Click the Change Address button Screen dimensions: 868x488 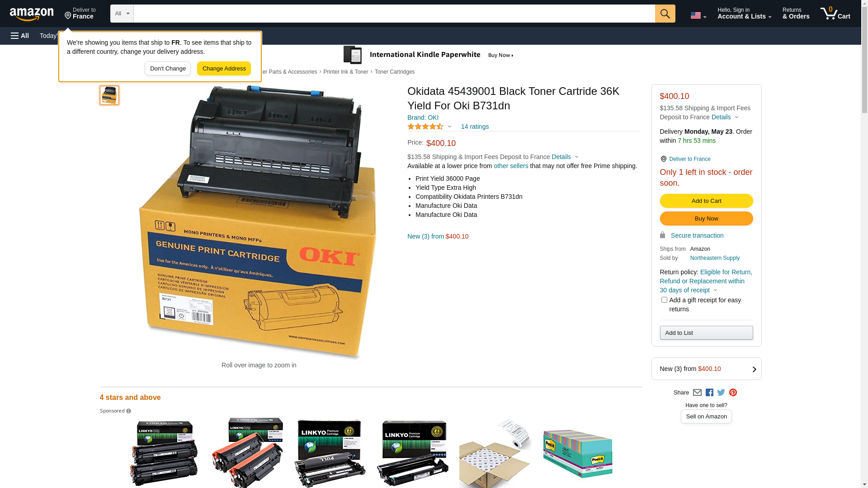pos(224,69)
